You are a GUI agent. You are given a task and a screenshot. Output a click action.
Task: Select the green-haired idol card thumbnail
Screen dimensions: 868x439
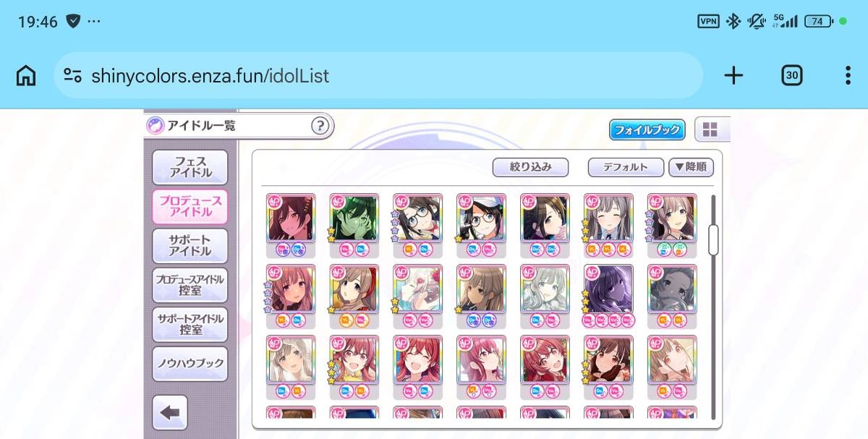tap(354, 218)
